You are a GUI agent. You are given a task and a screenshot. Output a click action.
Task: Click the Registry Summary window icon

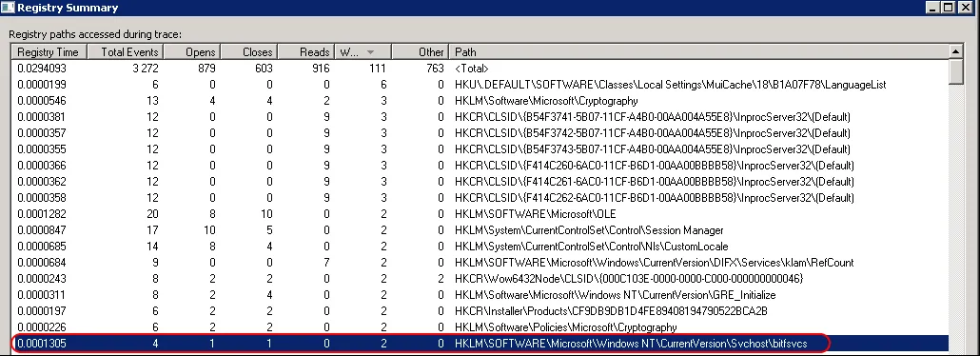[x=9, y=9]
